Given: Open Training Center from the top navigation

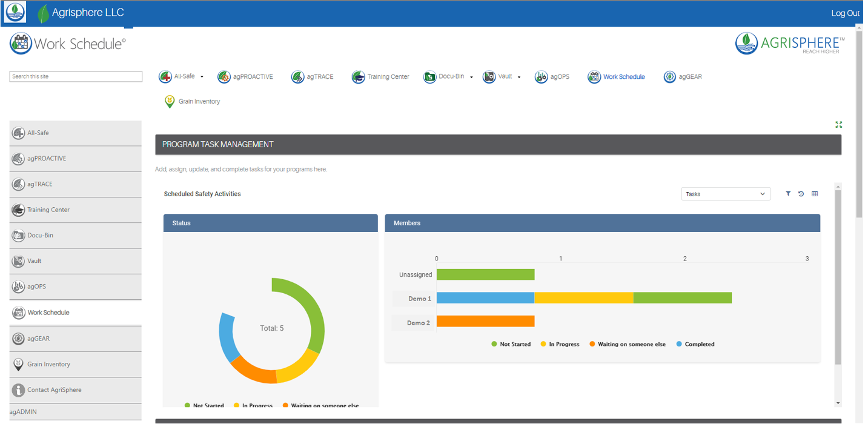Looking at the screenshot, I should (x=380, y=77).
